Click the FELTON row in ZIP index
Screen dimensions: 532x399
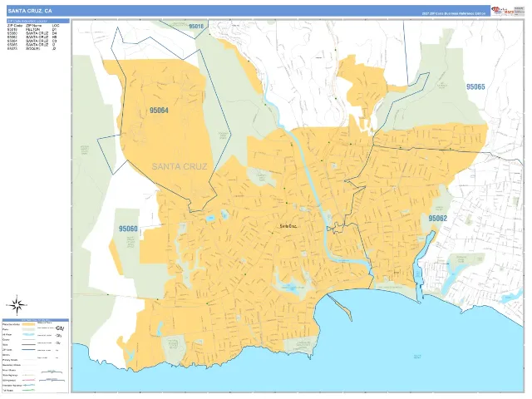[x=32, y=30]
